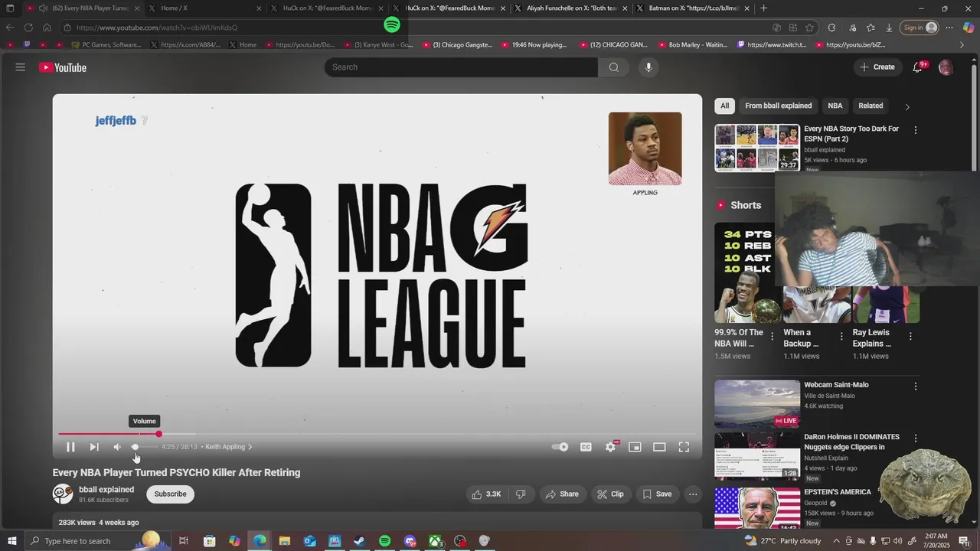The width and height of the screenshot is (980, 551).
Task: Open the Every NBA Story Too Dark thumbnail
Action: click(x=757, y=148)
